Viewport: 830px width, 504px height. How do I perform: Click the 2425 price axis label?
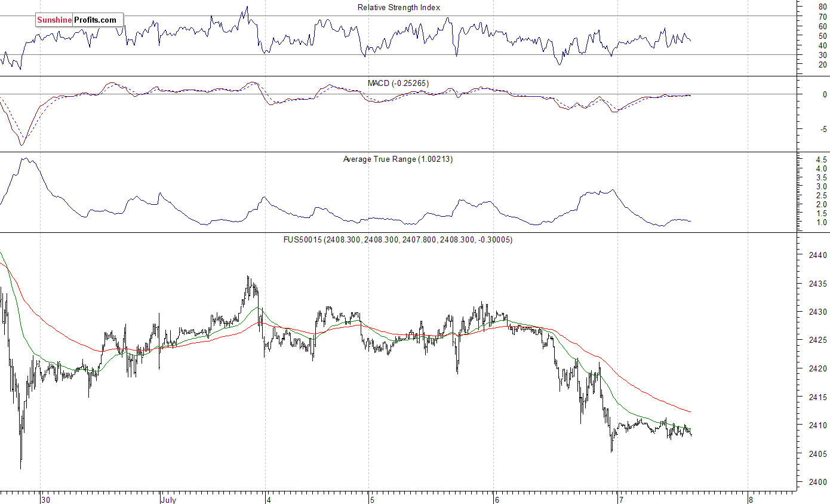coord(817,340)
